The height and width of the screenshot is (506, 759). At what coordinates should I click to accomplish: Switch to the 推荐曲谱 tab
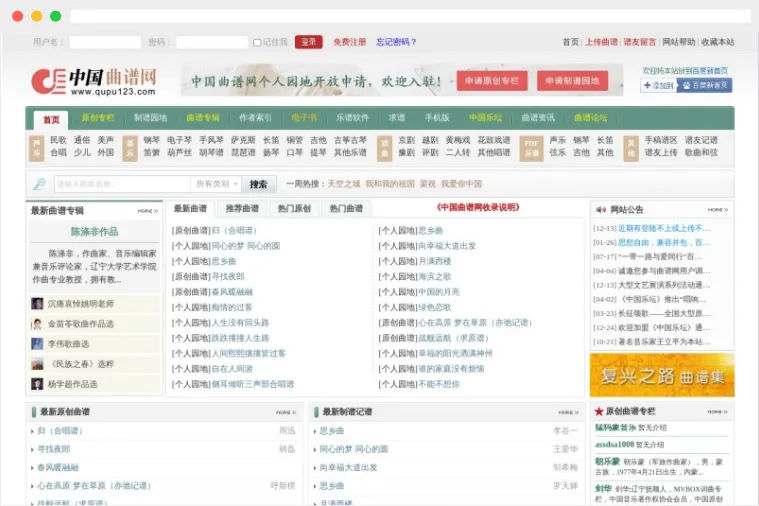tap(242, 209)
